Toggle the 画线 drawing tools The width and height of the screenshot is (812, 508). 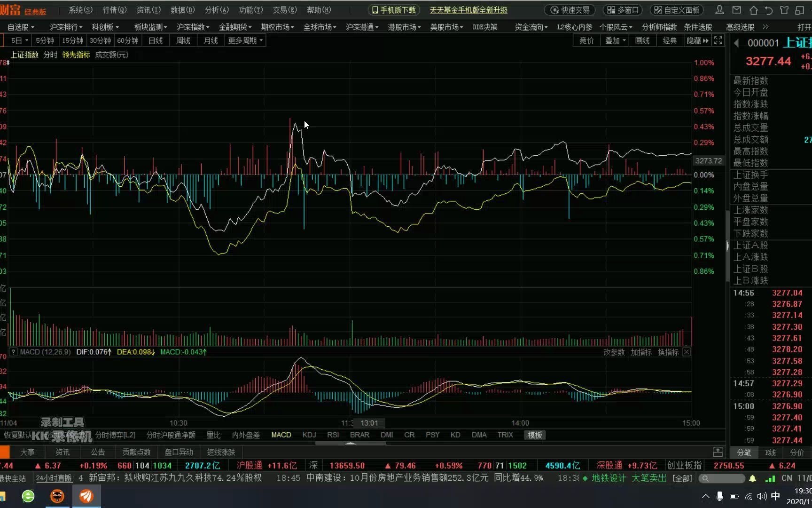tap(642, 40)
